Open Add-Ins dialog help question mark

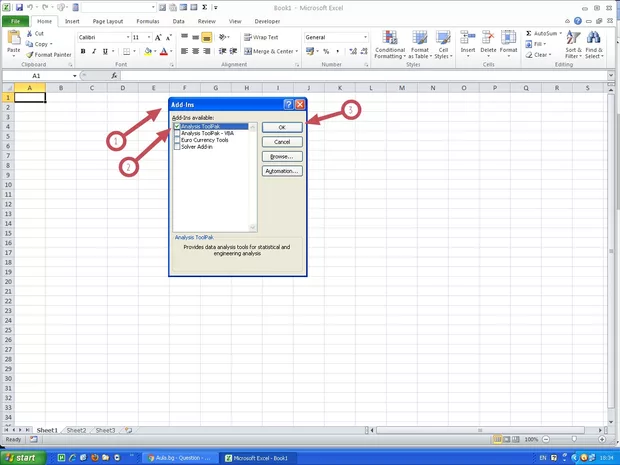[288, 104]
